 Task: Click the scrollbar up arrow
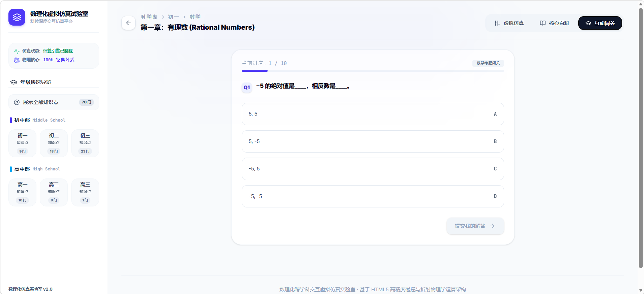(x=641, y=4)
